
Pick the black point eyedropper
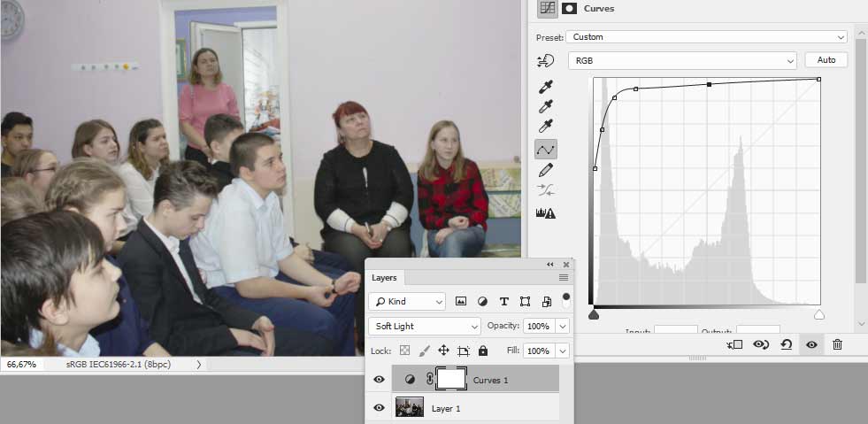[547, 87]
